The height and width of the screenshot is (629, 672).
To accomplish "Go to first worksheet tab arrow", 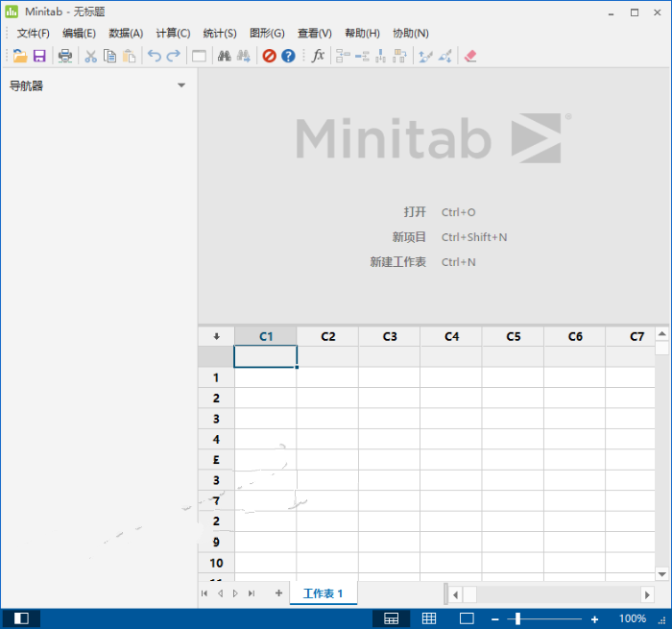I will pos(204,593).
